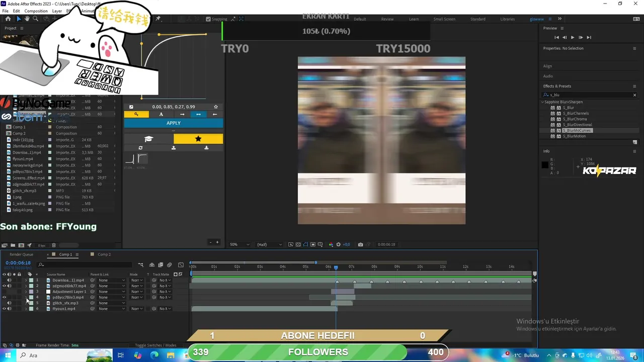Viewport: 644px width, 362px height.
Task: Toggle shy layers switch in timeline
Action: [x=152, y=265]
